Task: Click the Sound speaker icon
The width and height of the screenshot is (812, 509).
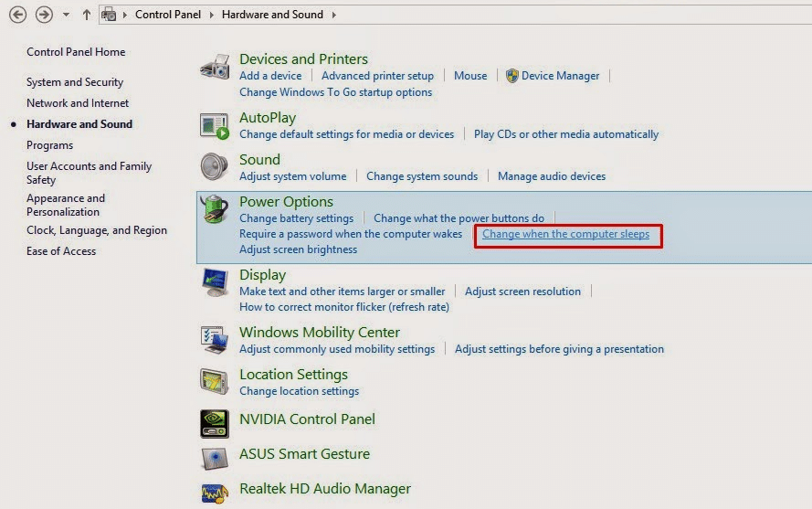Action: tap(215, 167)
